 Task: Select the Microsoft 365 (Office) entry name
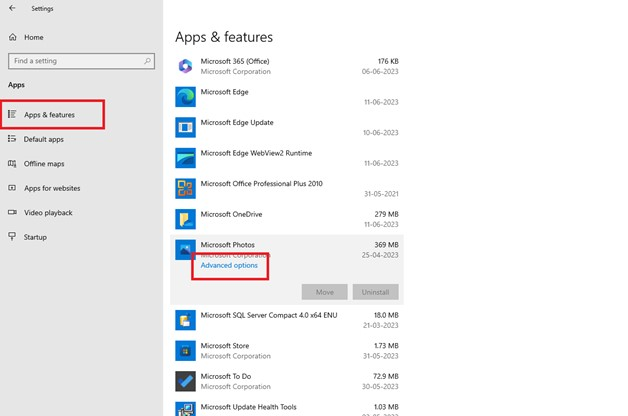[235, 61]
